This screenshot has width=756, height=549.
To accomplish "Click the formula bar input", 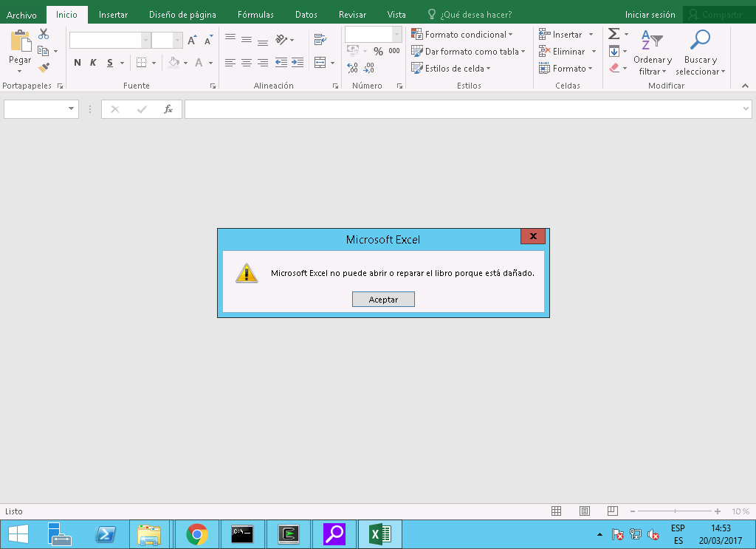I will tap(467, 109).
